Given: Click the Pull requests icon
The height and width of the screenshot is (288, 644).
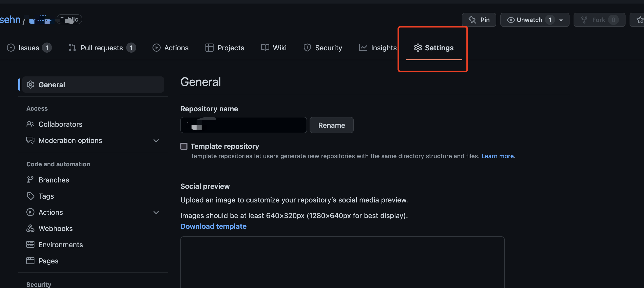Looking at the screenshot, I should (x=72, y=48).
